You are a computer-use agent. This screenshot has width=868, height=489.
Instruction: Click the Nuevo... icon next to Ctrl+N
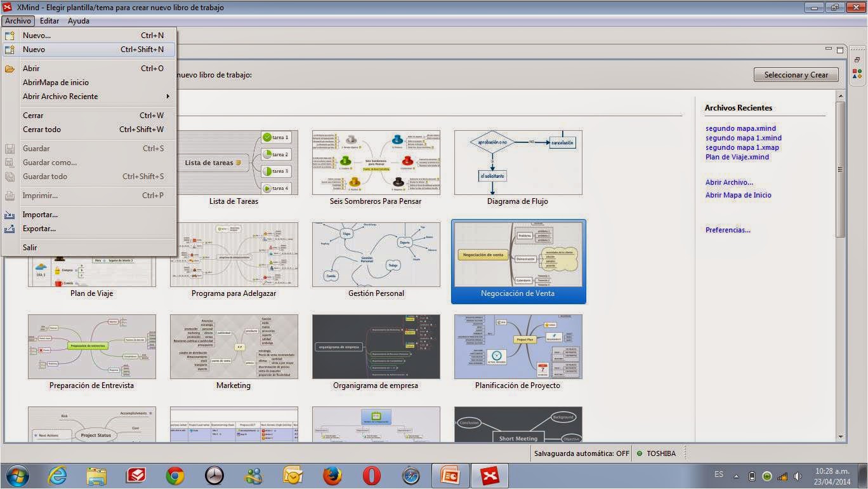tap(10, 36)
